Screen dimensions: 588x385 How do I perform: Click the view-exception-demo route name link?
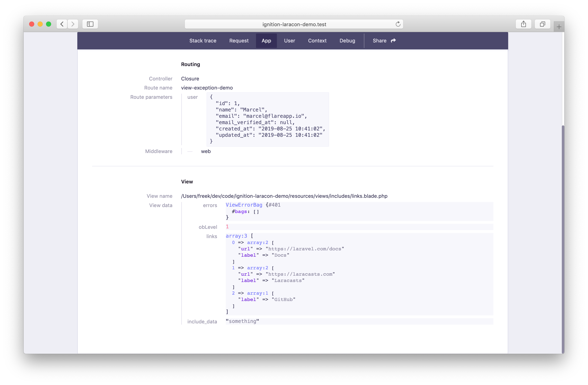pos(206,88)
